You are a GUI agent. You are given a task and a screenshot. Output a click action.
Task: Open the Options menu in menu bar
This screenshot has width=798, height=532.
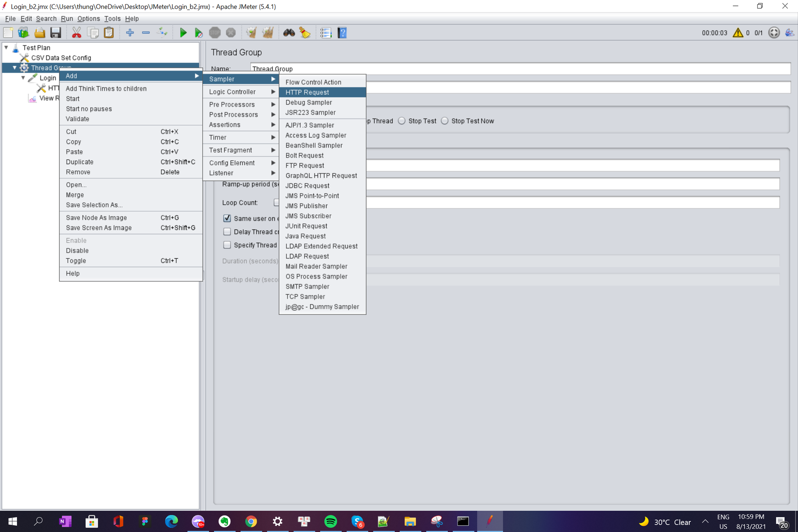tap(89, 18)
